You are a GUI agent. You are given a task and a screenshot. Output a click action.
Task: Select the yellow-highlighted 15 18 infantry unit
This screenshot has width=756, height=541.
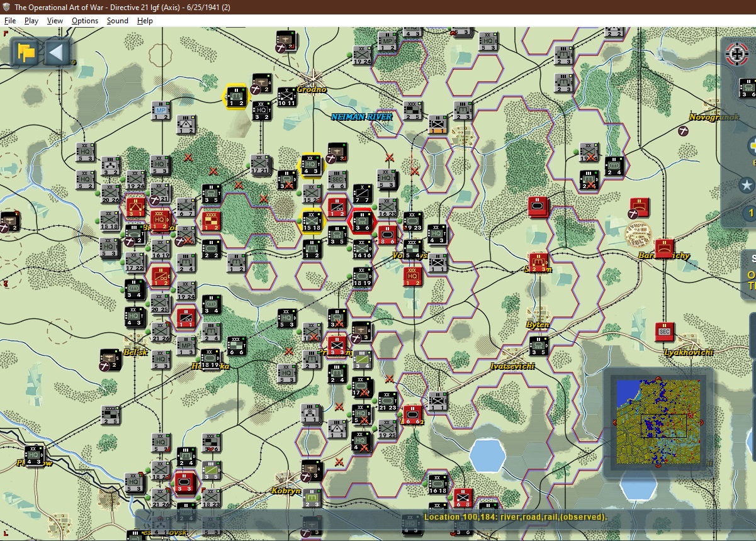pyautogui.click(x=312, y=221)
